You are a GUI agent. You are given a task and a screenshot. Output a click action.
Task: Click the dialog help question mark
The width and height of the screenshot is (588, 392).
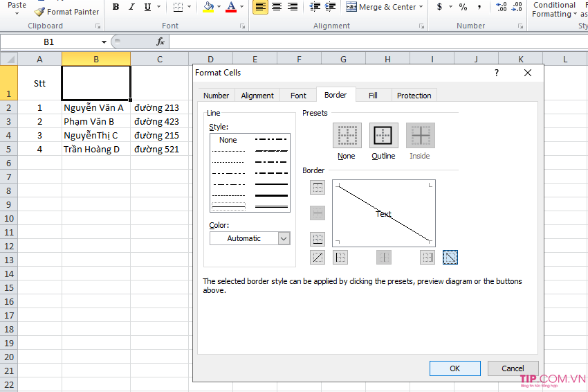tap(497, 73)
